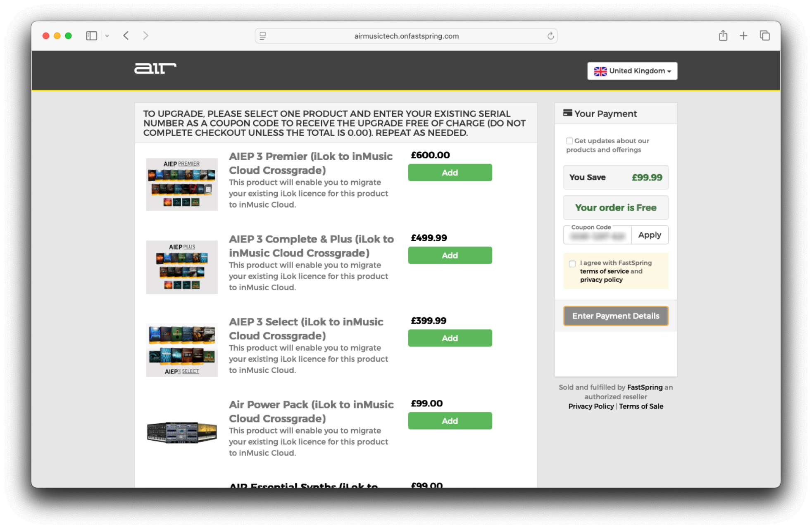
Task: Maximize the Safari window
Action: [x=68, y=36]
